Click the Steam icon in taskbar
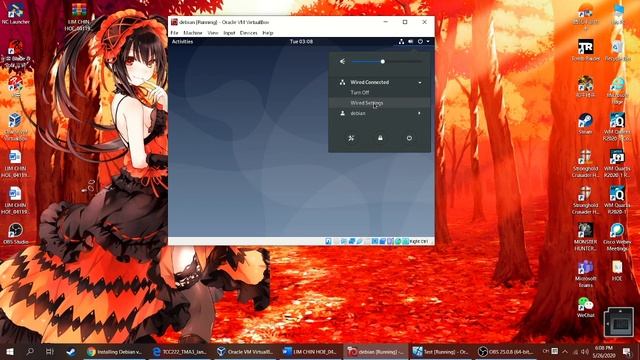Screen dimensions: 640x360 pos(71,351)
